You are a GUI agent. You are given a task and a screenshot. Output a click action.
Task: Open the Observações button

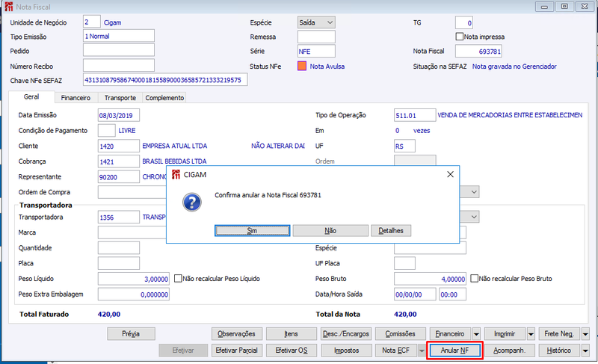(236, 334)
